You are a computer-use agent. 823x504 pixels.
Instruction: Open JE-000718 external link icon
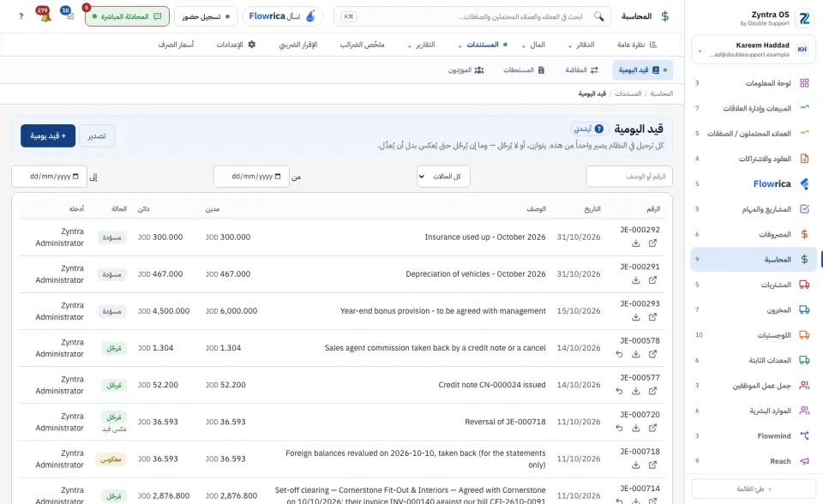tap(652, 465)
